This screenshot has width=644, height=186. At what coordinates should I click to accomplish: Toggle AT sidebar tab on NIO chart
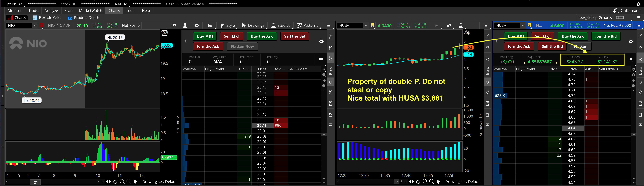[x=330, y=58]
